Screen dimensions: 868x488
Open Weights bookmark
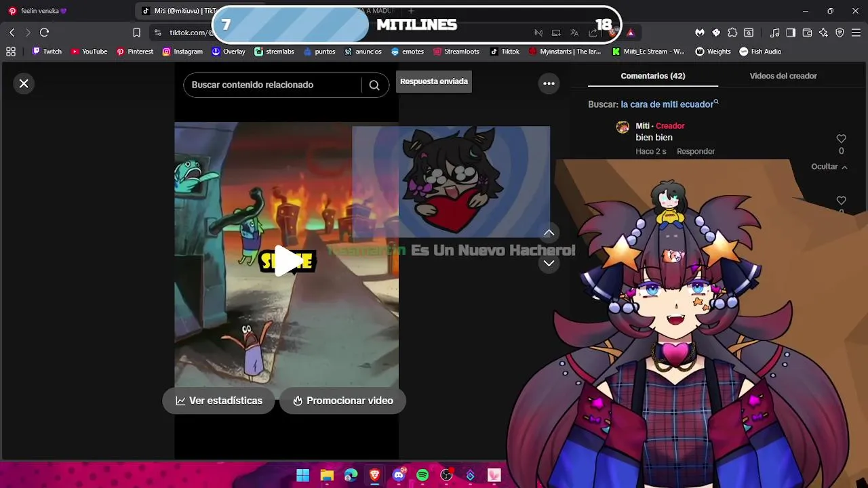coord(713,52)
